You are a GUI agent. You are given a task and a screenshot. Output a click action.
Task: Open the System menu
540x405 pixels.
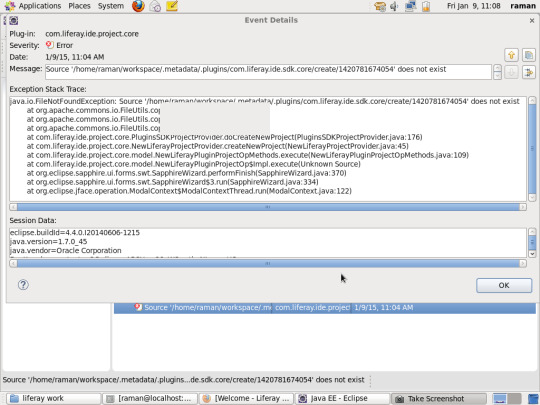point(111,6)
